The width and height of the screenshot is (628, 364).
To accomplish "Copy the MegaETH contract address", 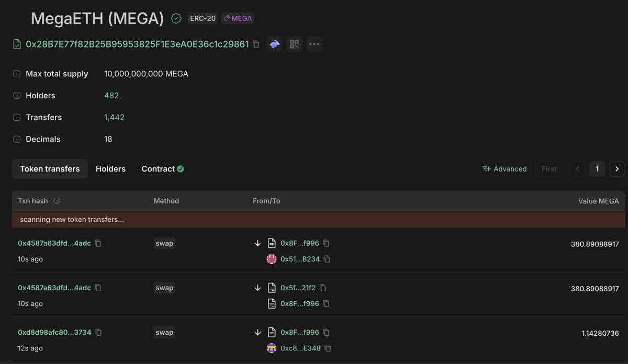I will 256,44.
